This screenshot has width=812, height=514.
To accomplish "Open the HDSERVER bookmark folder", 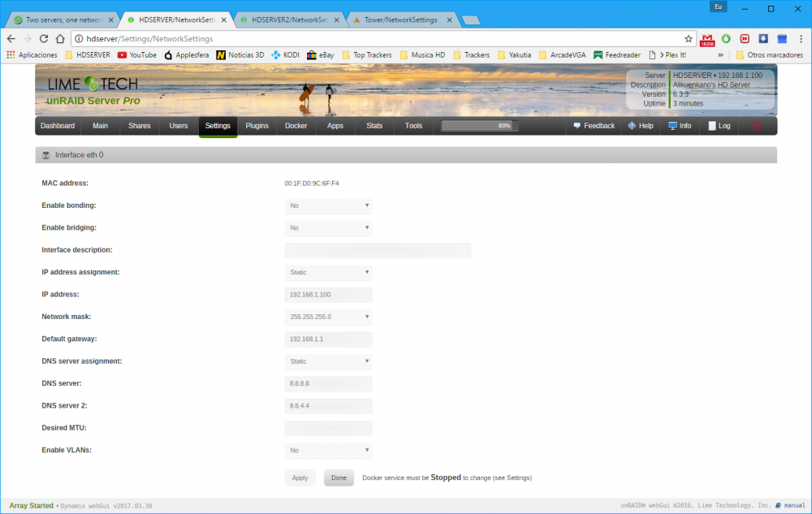I will pyautogui.click(x=88, y=55).
